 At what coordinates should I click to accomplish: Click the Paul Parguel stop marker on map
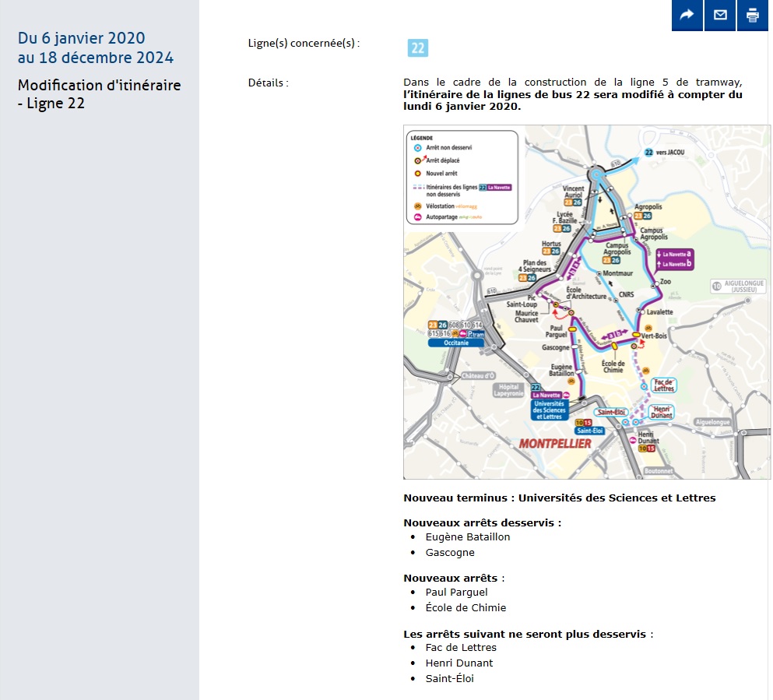(x=573, y=329)
